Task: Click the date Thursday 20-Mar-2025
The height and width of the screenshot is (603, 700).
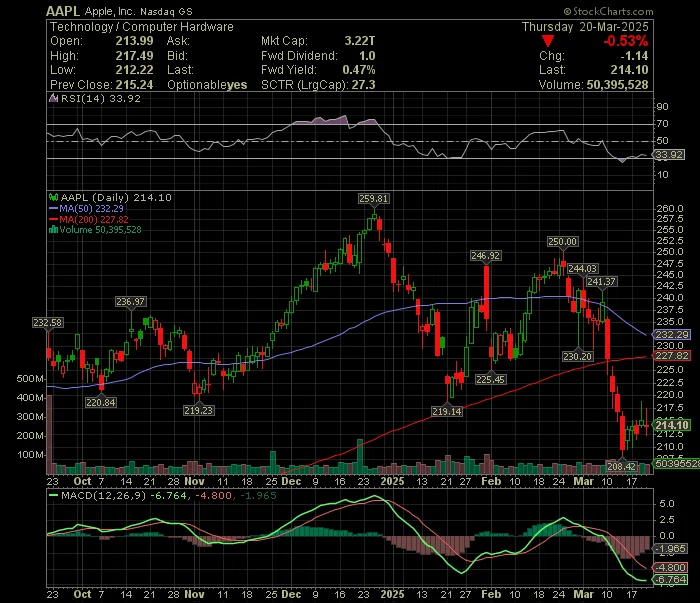Action: pos(585,27)
